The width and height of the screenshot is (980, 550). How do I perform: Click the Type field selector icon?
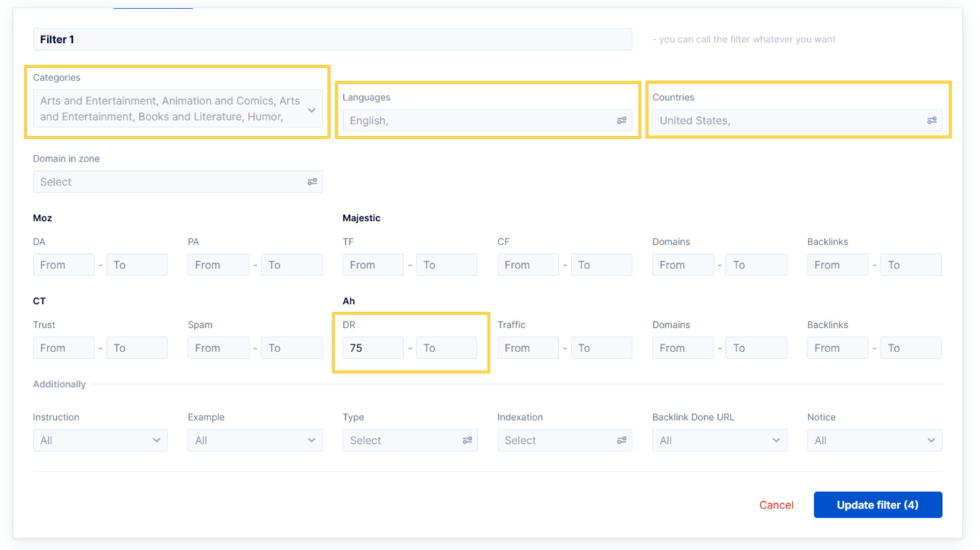(467, 440)
